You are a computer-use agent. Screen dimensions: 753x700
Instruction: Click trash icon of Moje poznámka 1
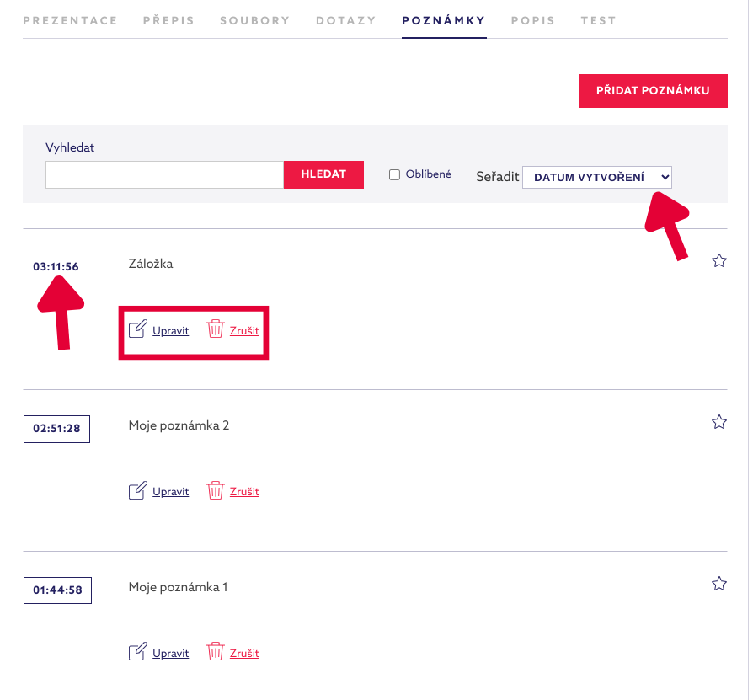[x=215, y=652]
